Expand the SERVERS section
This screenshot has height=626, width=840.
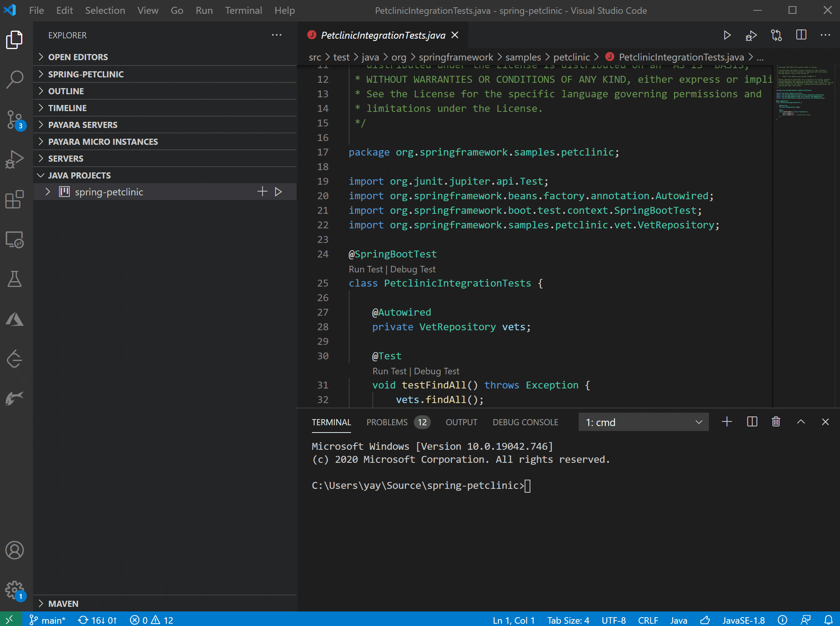pos(165,159)
